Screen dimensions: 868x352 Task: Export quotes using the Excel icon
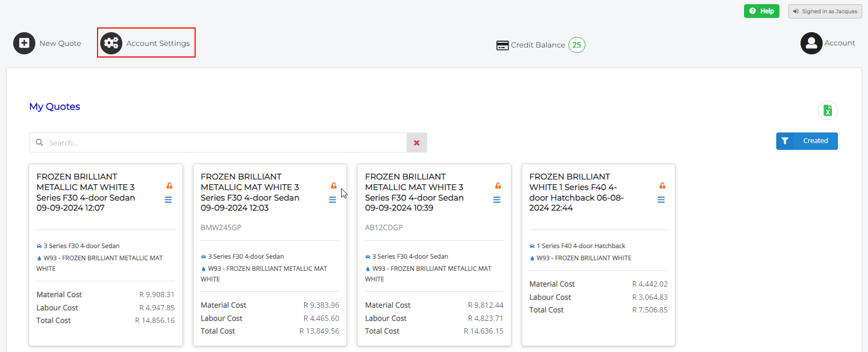(x=827, y=110)
